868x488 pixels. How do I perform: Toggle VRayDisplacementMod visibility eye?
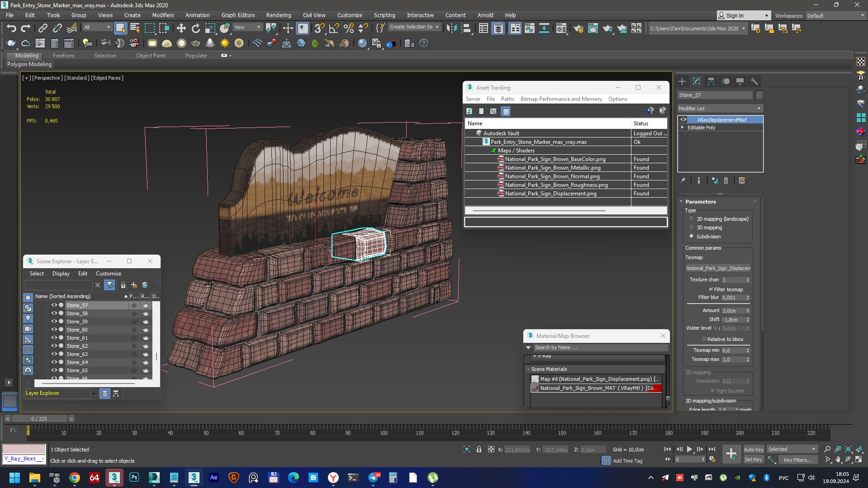[683, 120]
